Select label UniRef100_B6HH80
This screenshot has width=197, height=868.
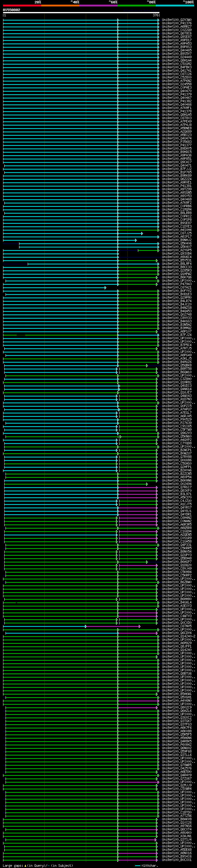pos(177,599)
